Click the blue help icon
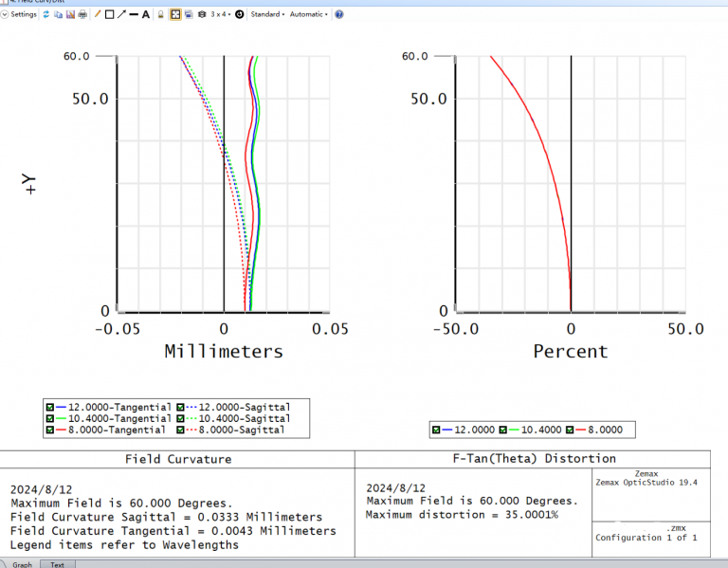Screen dimensions: 728x568 (x=339, y=14)
